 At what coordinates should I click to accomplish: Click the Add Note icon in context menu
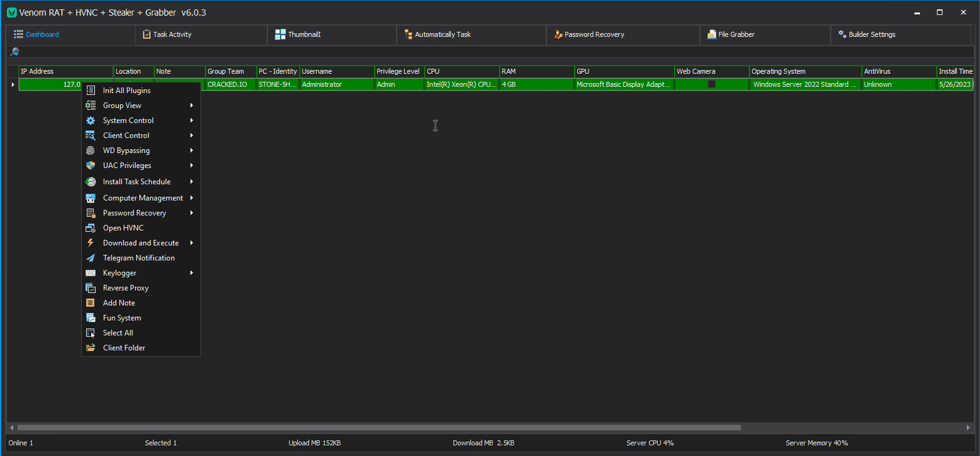click(91, 303)
